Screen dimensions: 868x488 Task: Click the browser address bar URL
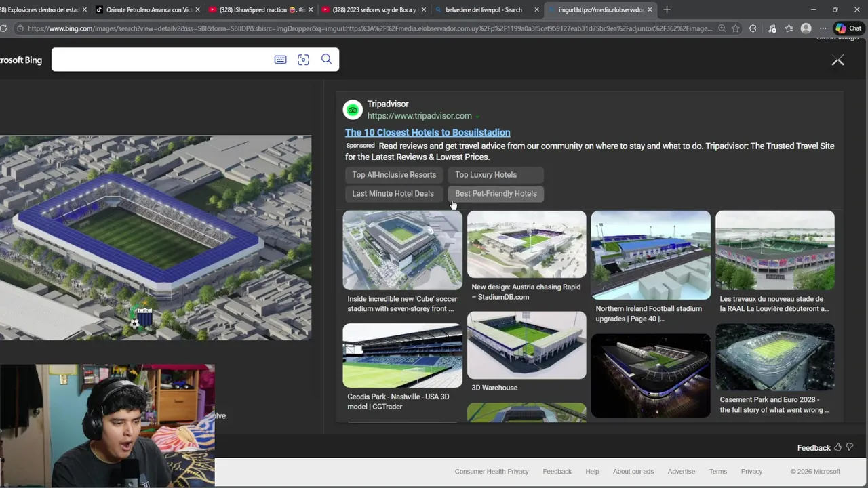(x=370, y=28)
